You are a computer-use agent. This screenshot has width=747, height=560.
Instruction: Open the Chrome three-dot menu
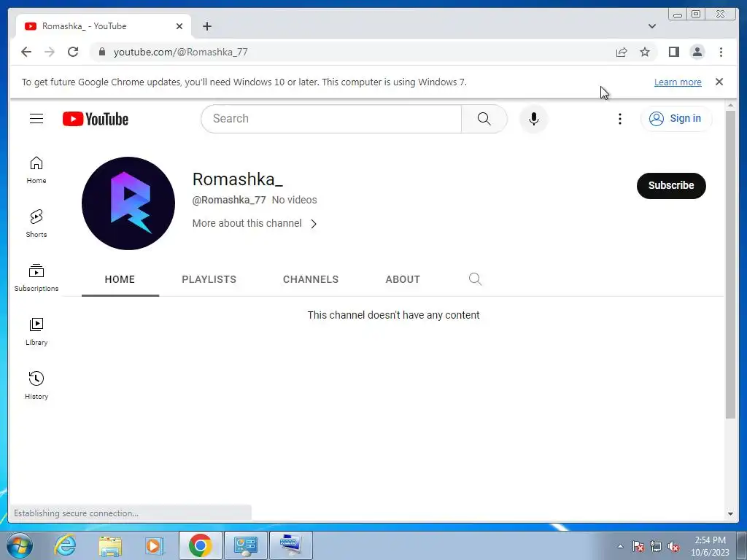[x=721, y=52]
